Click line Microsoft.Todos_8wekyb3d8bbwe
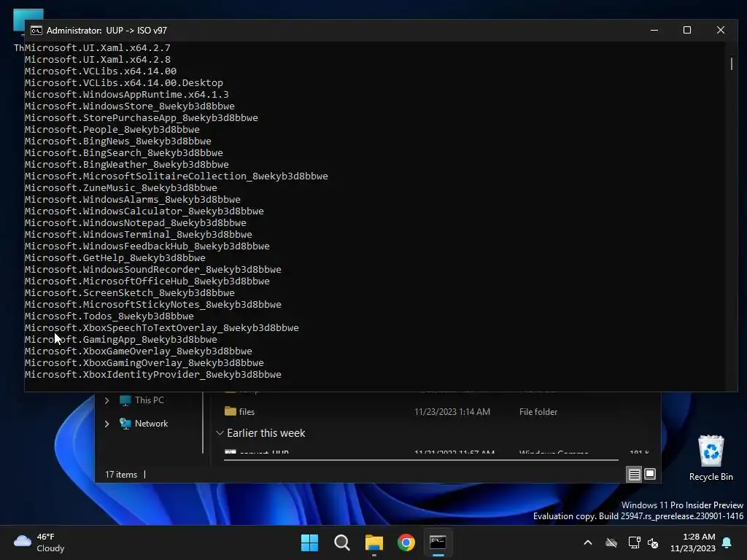The image size is (747, 560). tap(109, 316)
